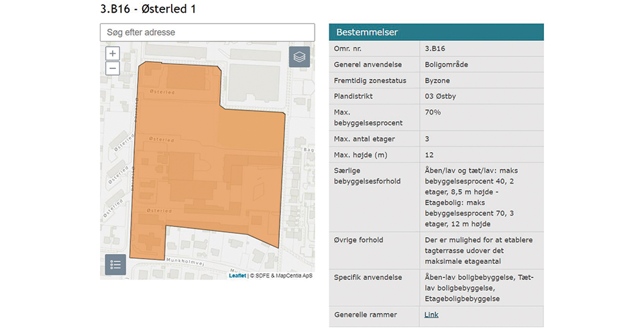Viewport: 644px width, 335px height.
Task: Click the 'Øvrige forhold' label
Action: click(358, 240)
